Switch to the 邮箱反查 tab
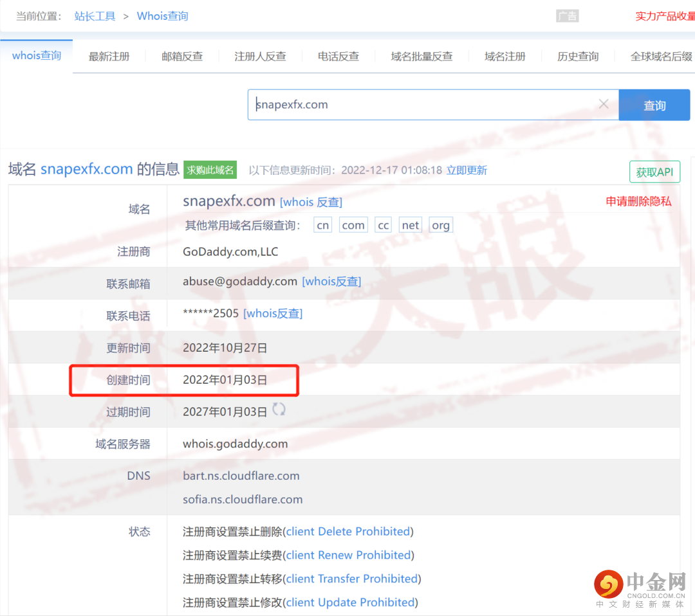Screen dimensions: 695x616 [x=182, y=56]
